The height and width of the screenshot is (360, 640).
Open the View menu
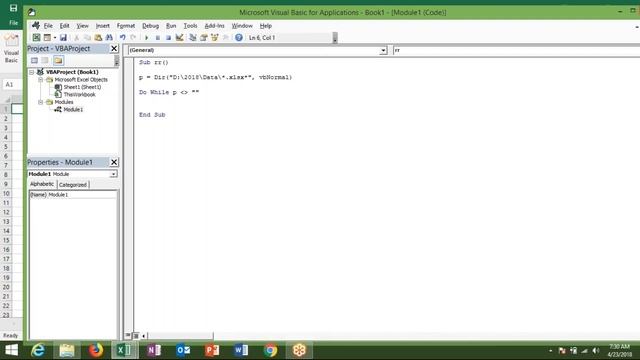(82, 26)
